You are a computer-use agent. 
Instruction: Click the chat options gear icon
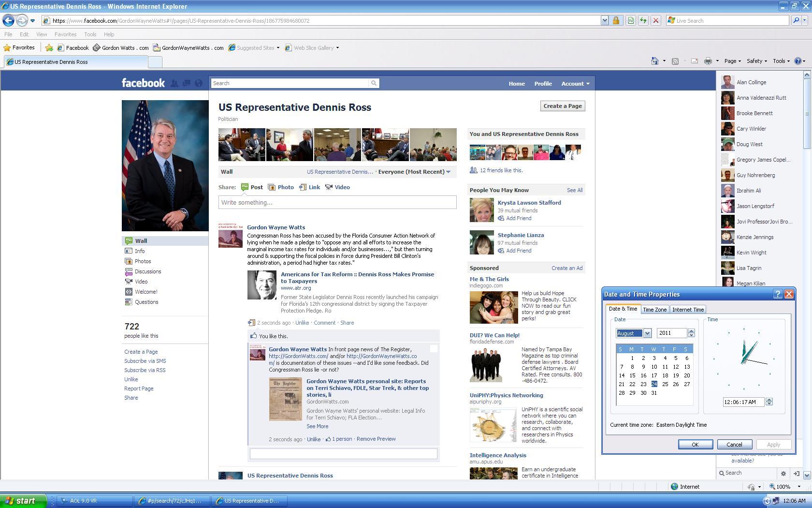tap(783, 473)
